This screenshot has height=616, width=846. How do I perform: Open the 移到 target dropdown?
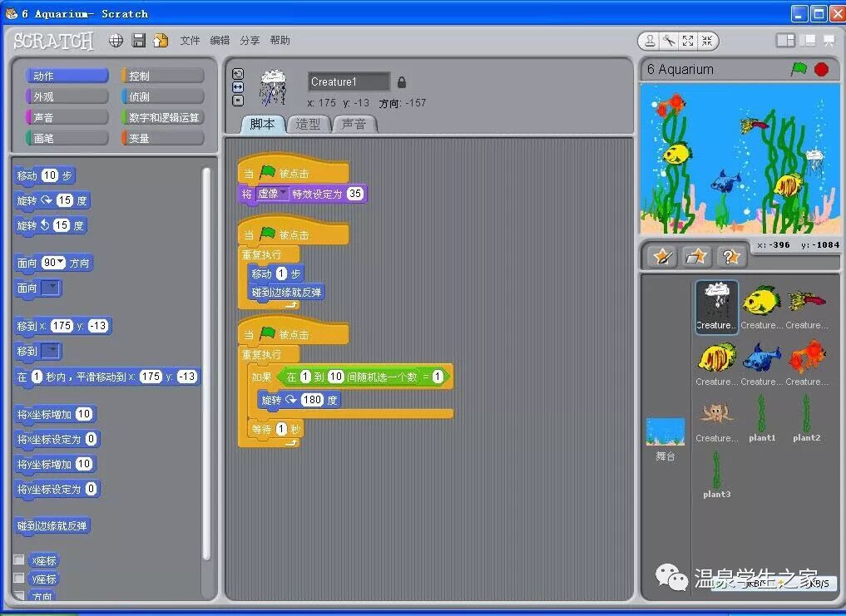click(51, 351)
